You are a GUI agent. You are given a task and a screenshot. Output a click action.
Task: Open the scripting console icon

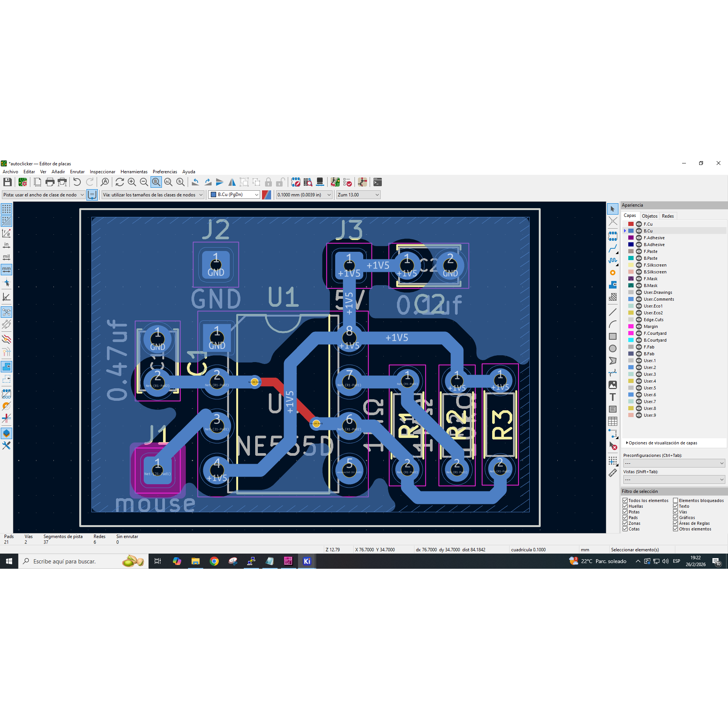click(x=377, y=182)
